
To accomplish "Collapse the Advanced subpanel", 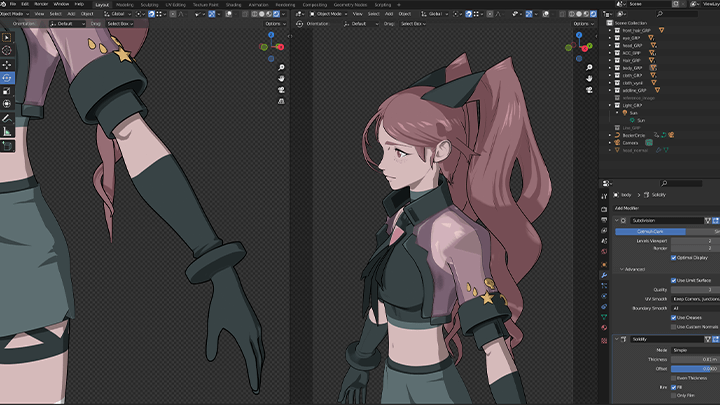I will (622, 269).
